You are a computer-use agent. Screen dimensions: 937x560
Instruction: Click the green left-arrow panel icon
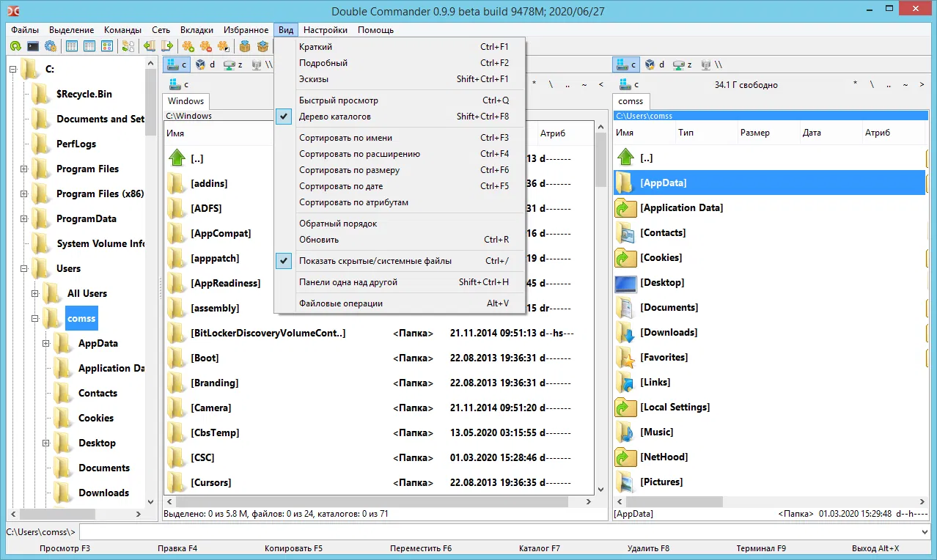[150, 46]
